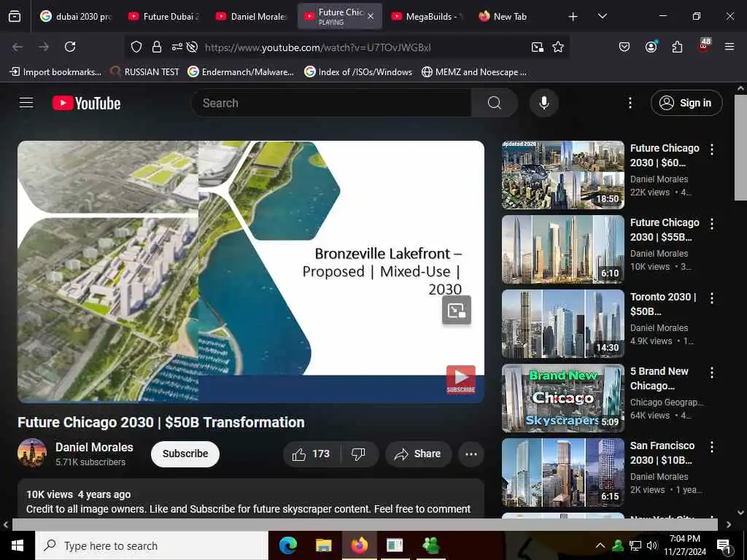The width and height of the screenshot is (747, 560).
Task: Open options menu for Future Chicago 2030 $60 video
Action: (712, 149)
